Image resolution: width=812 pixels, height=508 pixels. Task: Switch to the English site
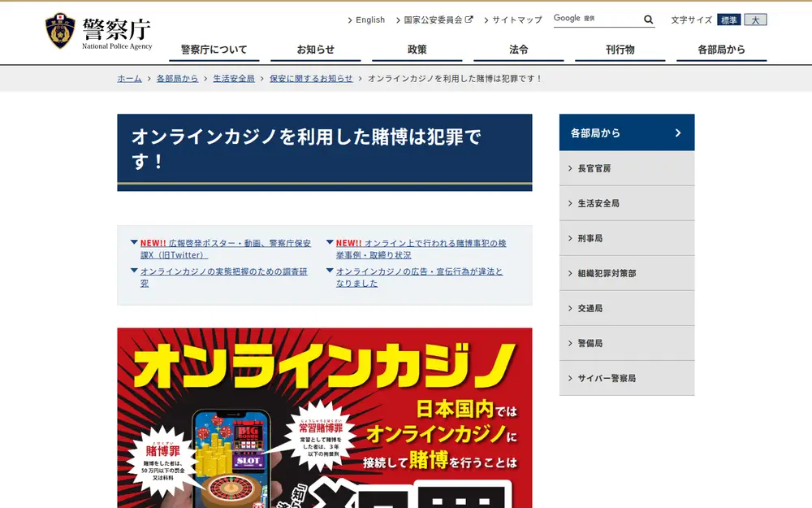pyautogui.click(x=369, y=20)
